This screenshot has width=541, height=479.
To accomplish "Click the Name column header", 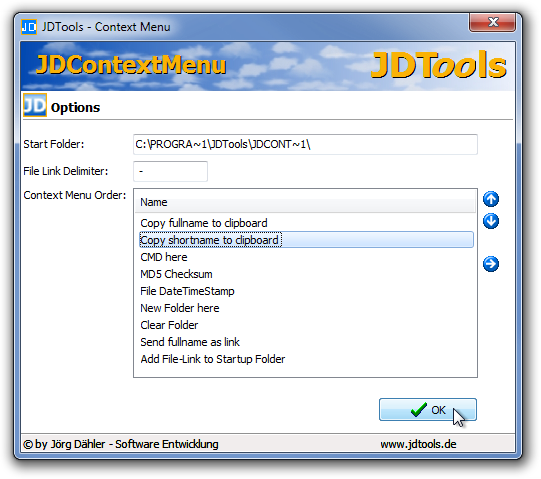I will (x=305, y=202).
